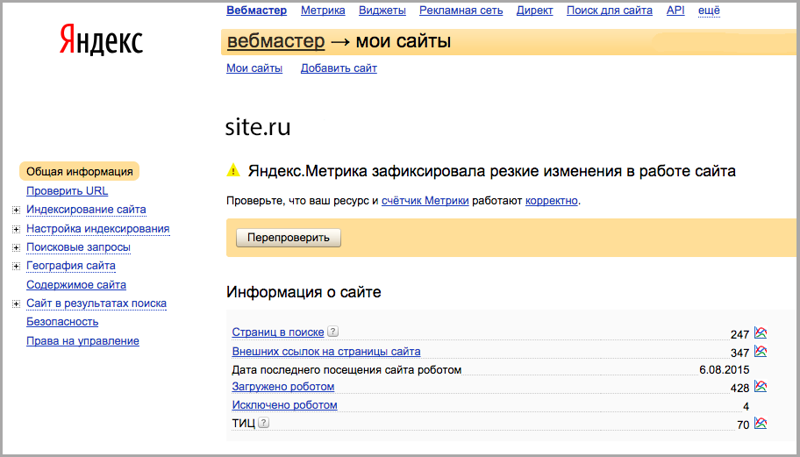Open the География сайта sidebar link

coord(71,266)
